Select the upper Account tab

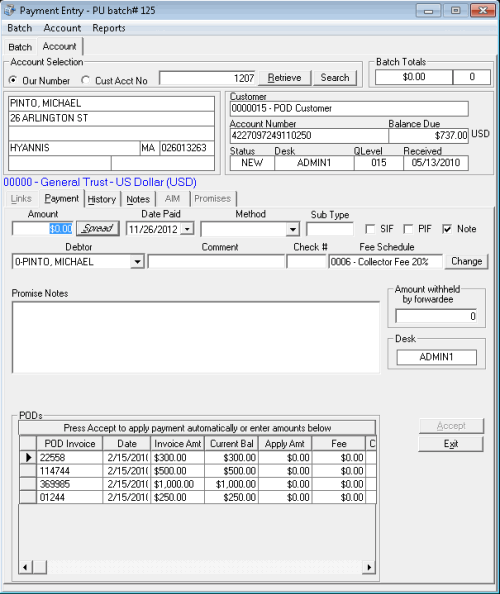pos(59,46)
